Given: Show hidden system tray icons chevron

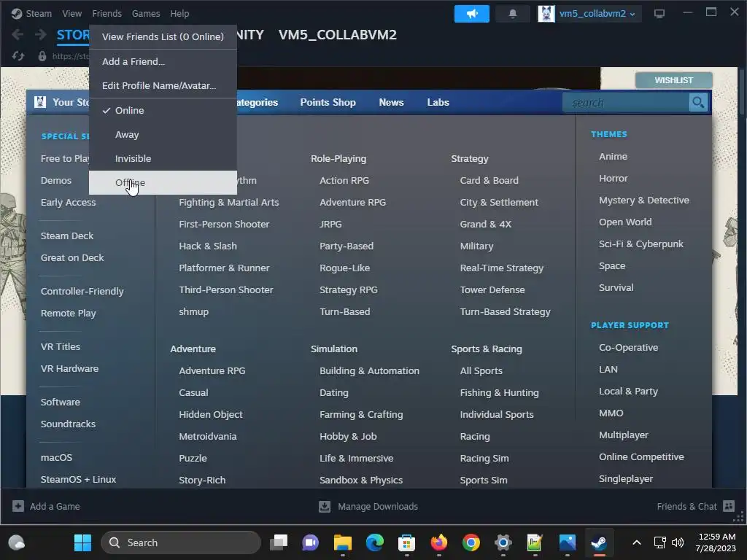Looking at the screenshot, I should 636,542.
